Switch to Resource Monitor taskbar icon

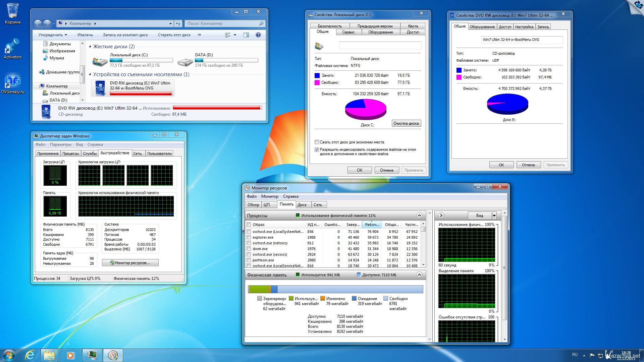click(113, 355)
